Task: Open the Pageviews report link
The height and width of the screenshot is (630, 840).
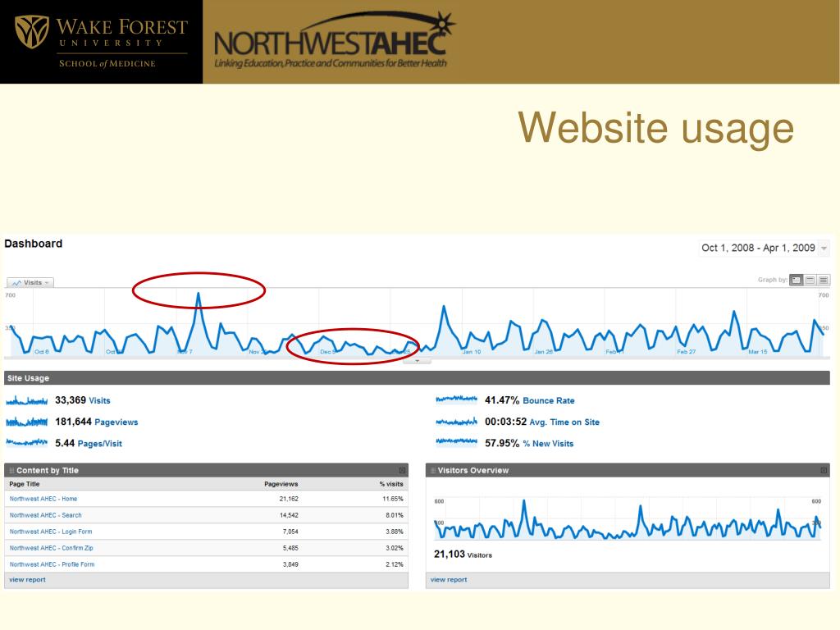Action: coord(116,422)
